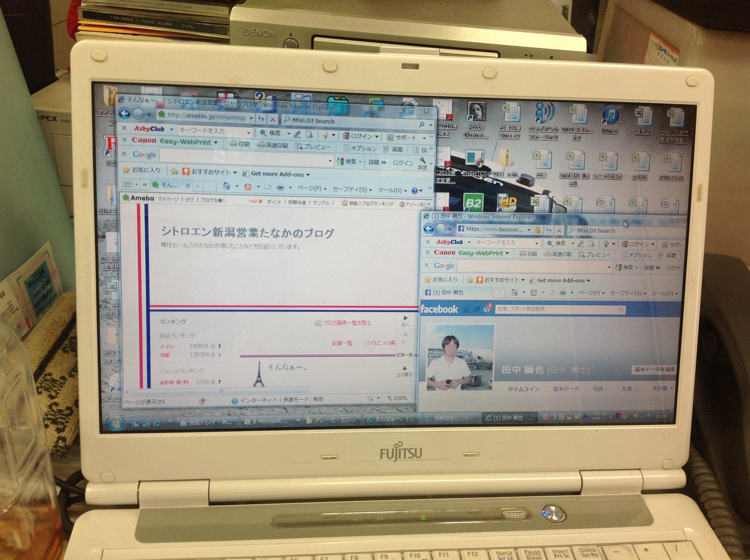Image resolution: width=750 pixels, height=560 pixels.
Task: Open セーフティ(S) menu in Ameblo window
Action: click(352, 189)
